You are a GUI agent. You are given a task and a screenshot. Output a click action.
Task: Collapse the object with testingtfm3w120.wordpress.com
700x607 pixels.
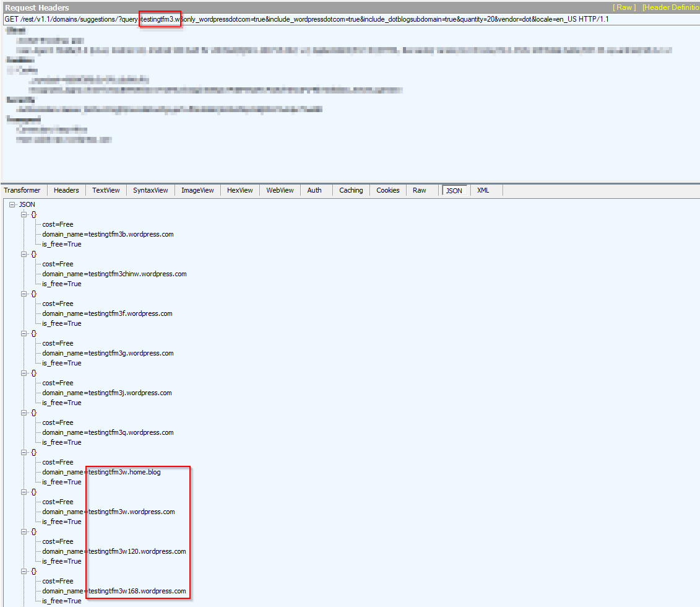click(x=24, y=531)
